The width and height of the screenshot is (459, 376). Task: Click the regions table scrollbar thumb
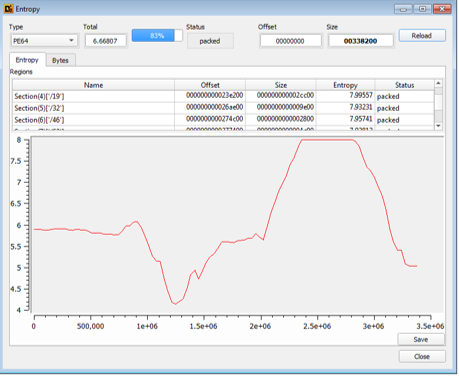click(x=439, y=102)
